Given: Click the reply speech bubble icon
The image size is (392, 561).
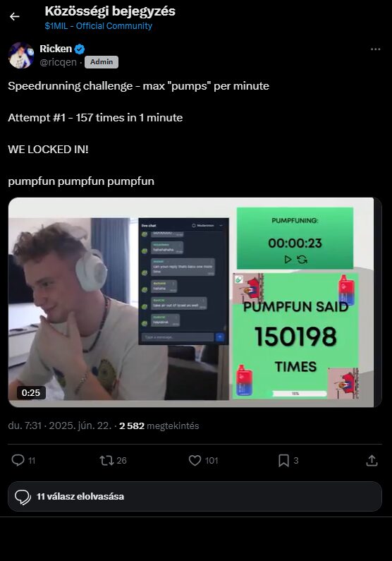Looking at the screenshot, I should tap(18, 460).
